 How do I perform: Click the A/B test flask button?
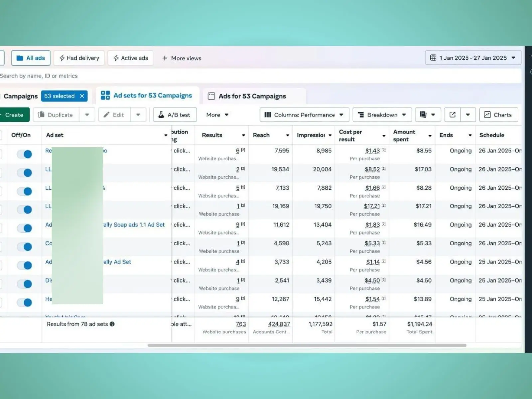pos(175,115)
